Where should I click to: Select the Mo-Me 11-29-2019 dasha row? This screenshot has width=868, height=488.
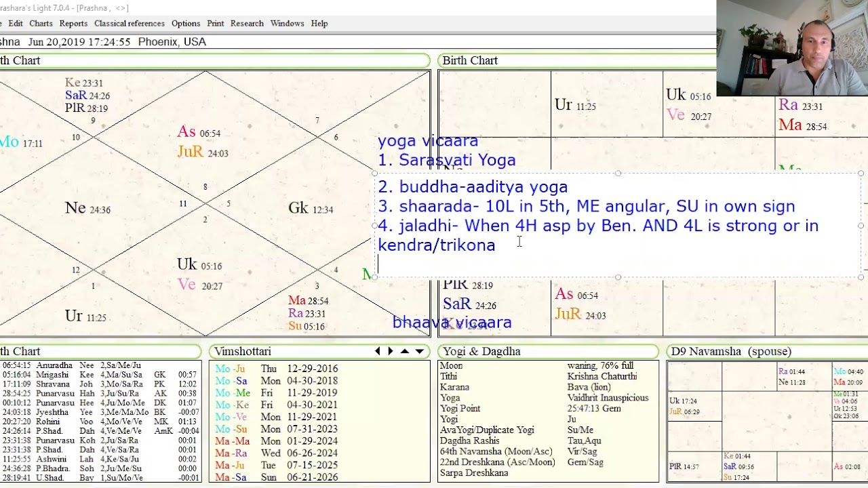tap(277, 393)
